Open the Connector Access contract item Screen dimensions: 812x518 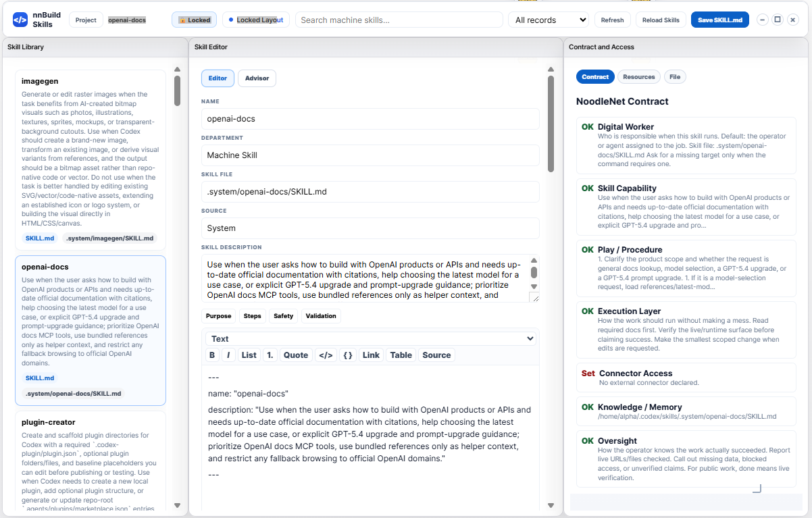[x=686, y=378]
